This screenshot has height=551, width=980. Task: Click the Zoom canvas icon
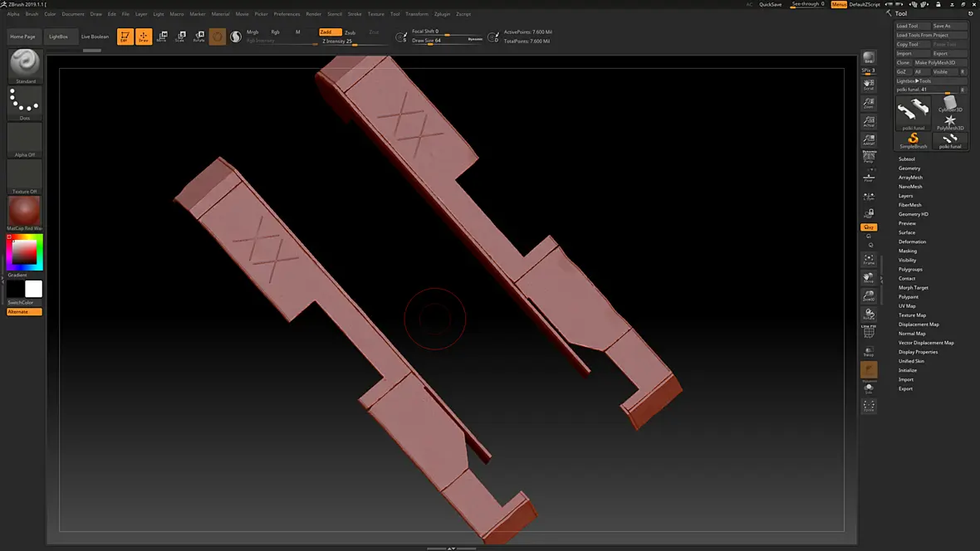coord(869,103)
